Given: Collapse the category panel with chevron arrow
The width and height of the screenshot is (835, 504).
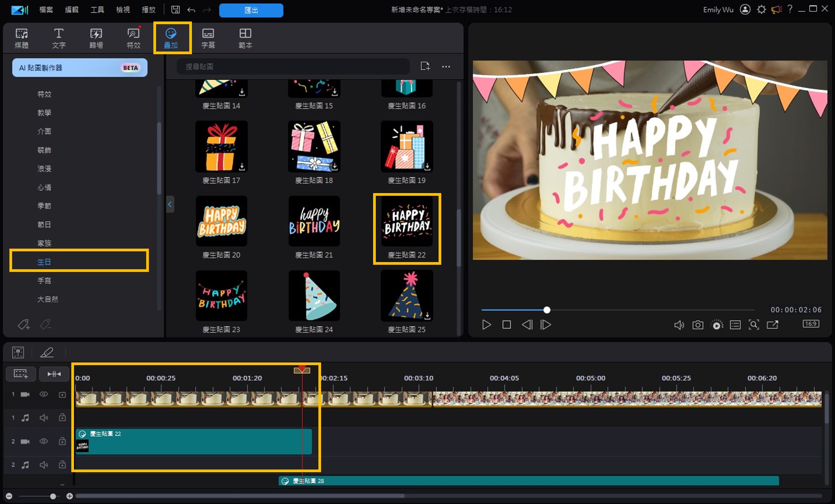Looking at the screenshot, I should click(170, 204).
